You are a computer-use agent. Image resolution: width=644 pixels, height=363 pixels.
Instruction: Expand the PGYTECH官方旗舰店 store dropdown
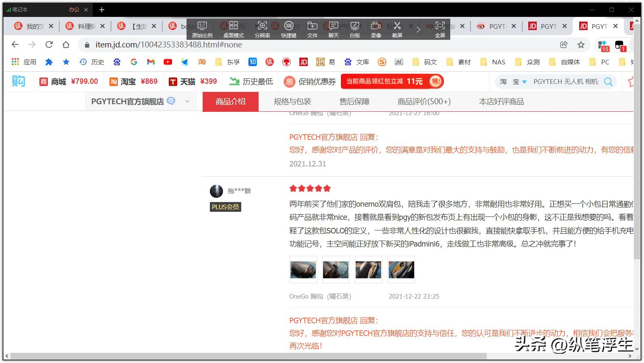pos(187,101)
